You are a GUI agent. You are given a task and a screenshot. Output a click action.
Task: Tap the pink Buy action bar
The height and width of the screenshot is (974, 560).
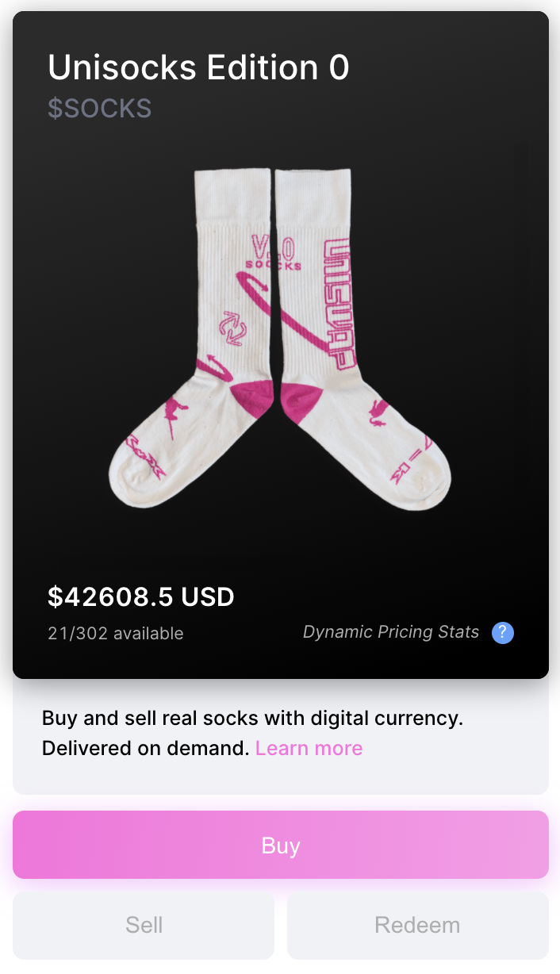280,845
